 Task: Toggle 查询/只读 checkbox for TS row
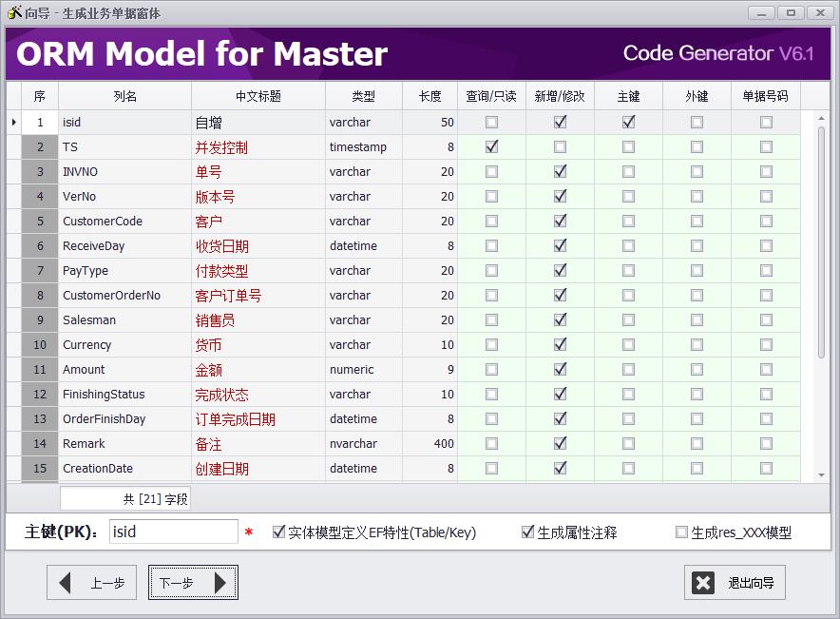click(x=491, y=147)
